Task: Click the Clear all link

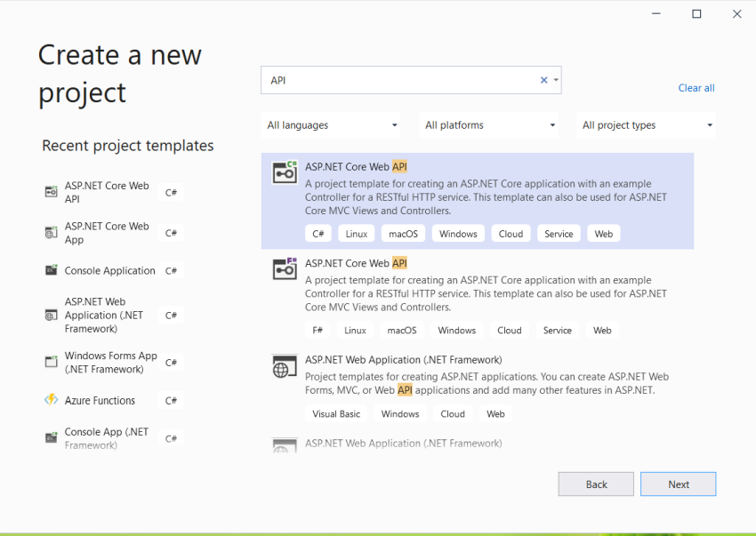Action: click(x=696, y=87)
